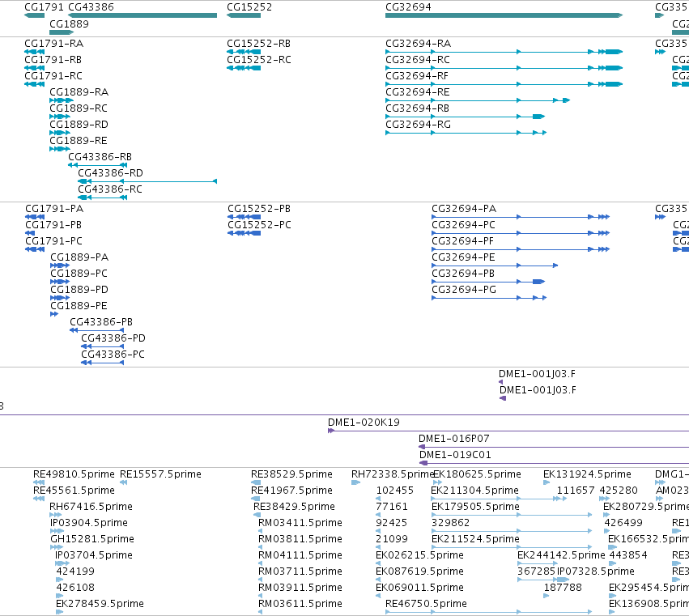Select transcript CG32694-RA
The image size is (689, 616).
(418, 44)
